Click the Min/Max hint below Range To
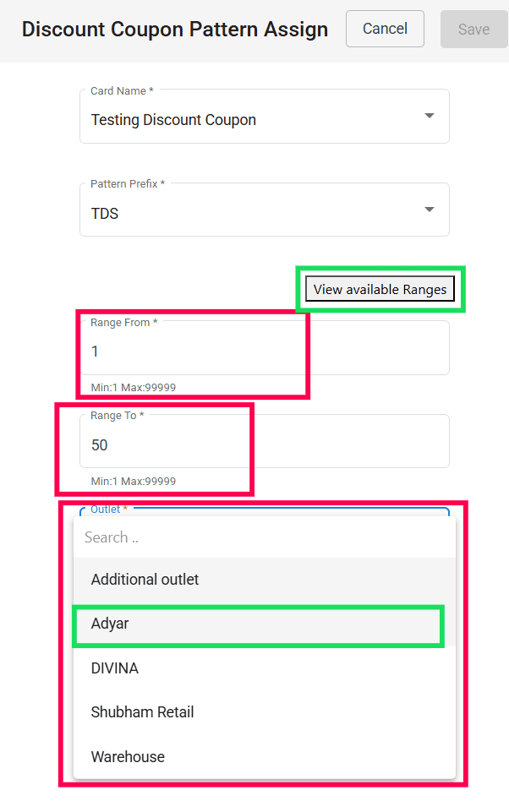 (x=134, y=482)
